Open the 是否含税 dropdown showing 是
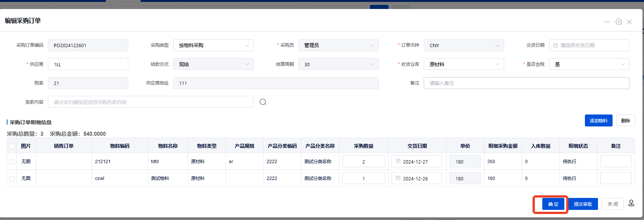This screenshot has height=220, width=644. (x=589, y=64)
